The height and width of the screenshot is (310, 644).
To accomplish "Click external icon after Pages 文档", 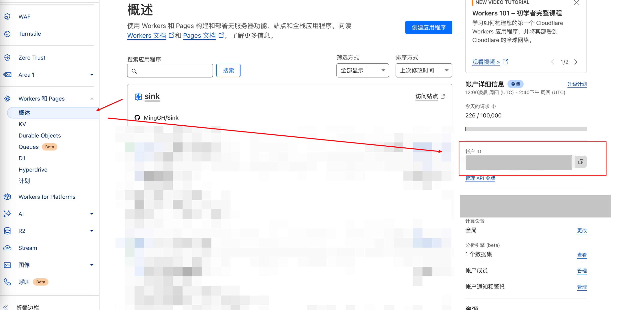I will [221, 35].
